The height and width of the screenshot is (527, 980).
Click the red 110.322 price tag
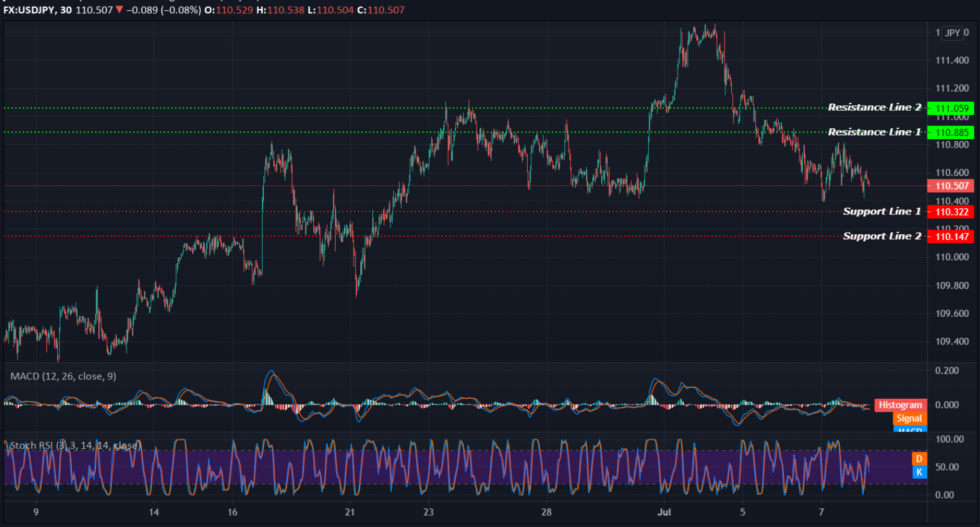click(x=951, y=212)
